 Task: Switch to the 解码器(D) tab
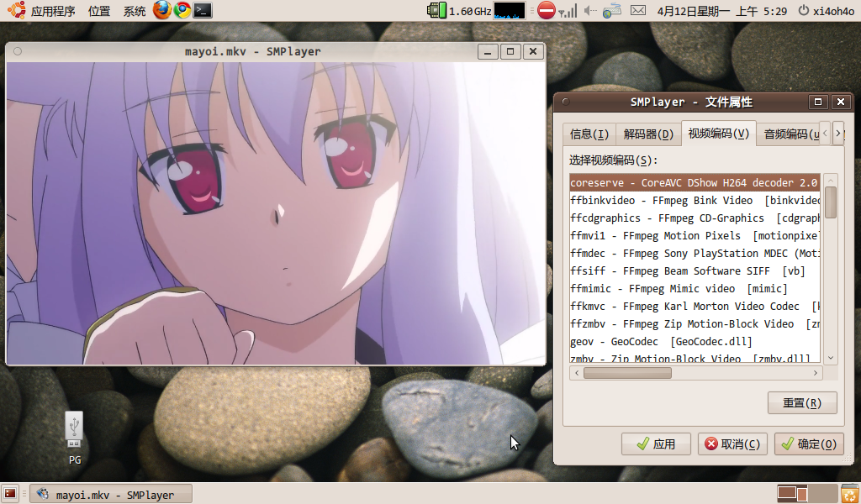tap(648, 134)
